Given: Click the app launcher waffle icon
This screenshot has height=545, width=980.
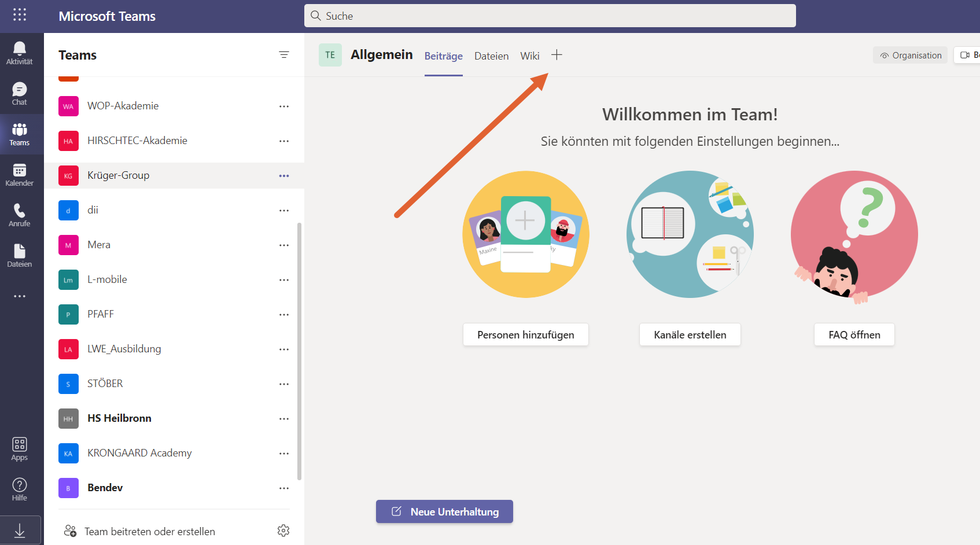Looking at the screenshot, I should point(20,15).
